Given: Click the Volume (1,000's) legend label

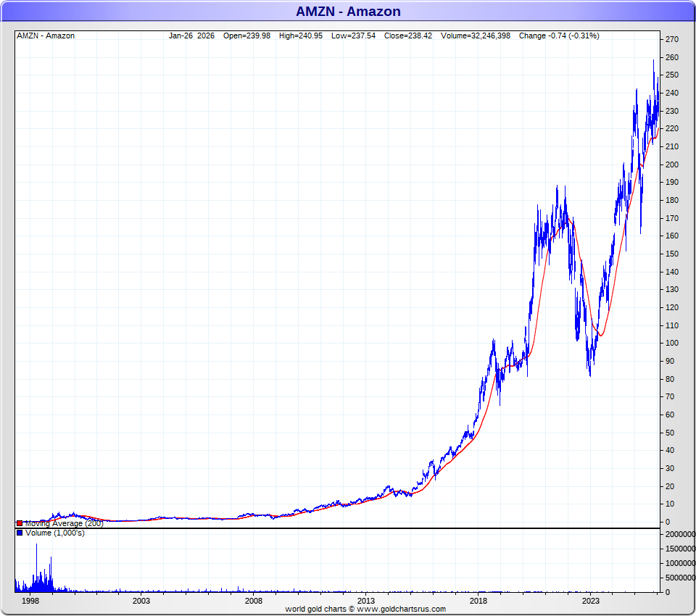Looking at the screenshot, I should (x=54, y=533).
